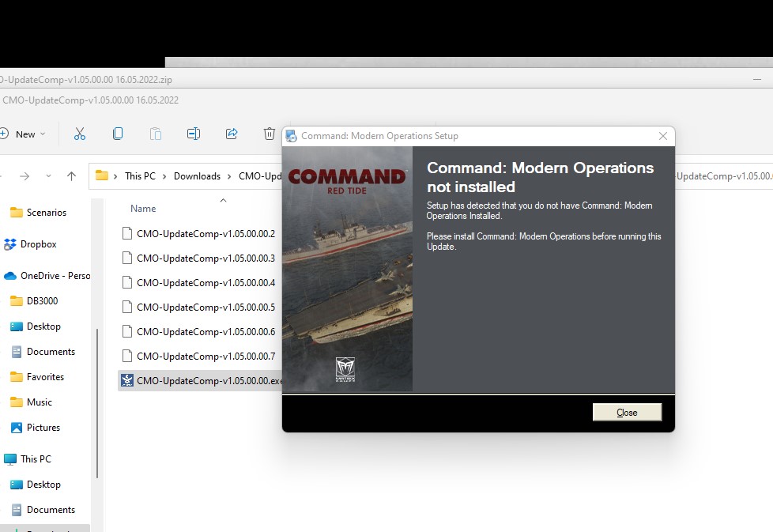773x532 pixels.
Task: Click the Share icon in Explorer toolbar
Action: [232, 134]
